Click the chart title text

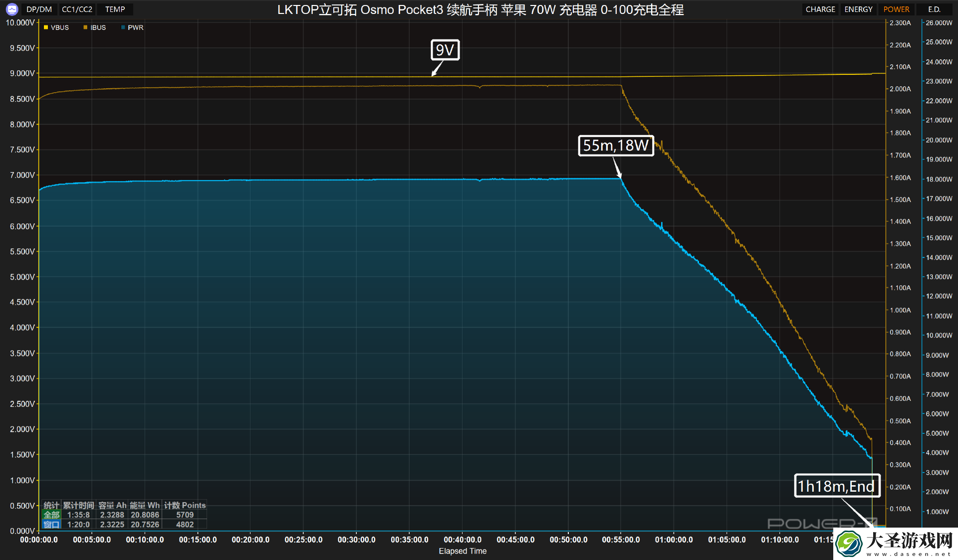click(x=480, y=9)
